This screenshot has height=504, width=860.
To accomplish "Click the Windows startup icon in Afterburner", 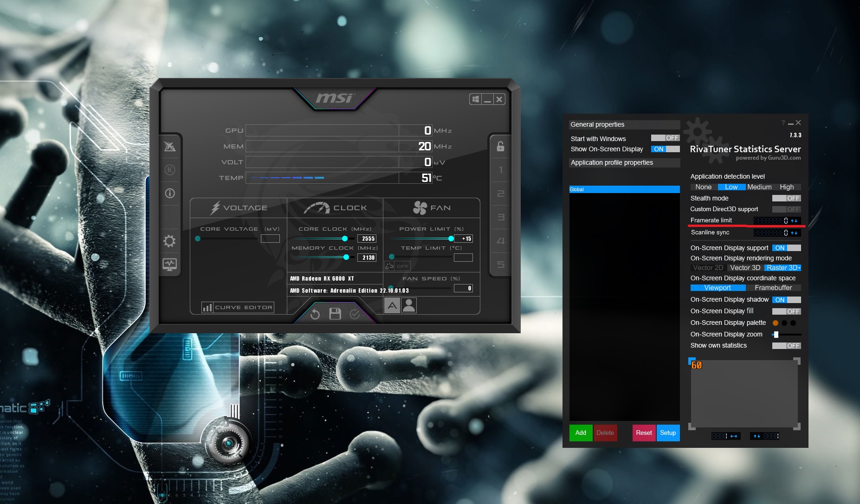I will tap(475, 99).
